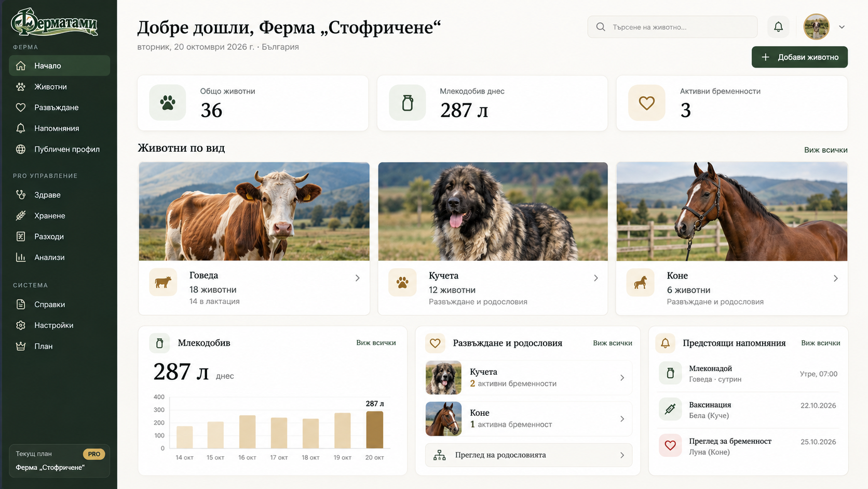Click the Ферматами logo

[55, 22]
